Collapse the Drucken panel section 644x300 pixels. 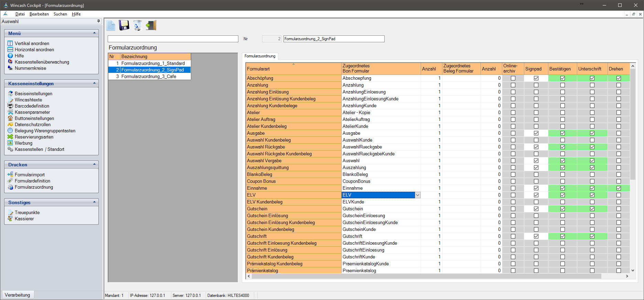[x=94, y=164]
